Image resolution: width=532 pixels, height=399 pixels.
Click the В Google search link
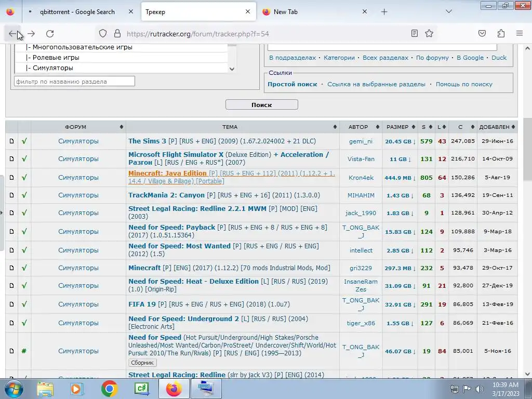click(x=470, y=58)
